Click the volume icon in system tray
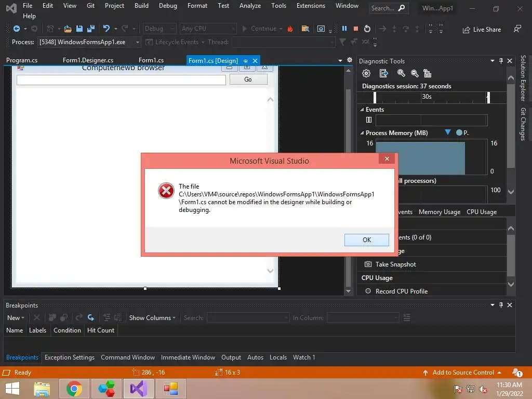Image resolution: width=532 pixels, height=399 pixels. [x=483, y=389]
